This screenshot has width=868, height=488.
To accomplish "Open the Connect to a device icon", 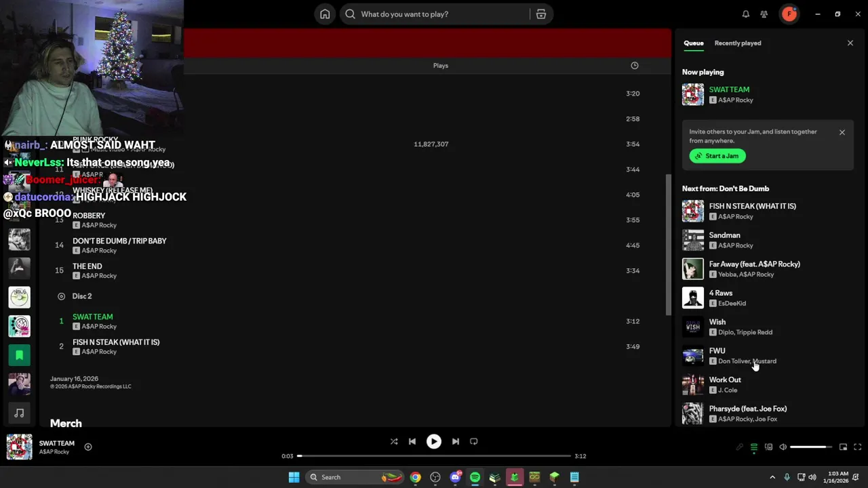I will (768, 447).
